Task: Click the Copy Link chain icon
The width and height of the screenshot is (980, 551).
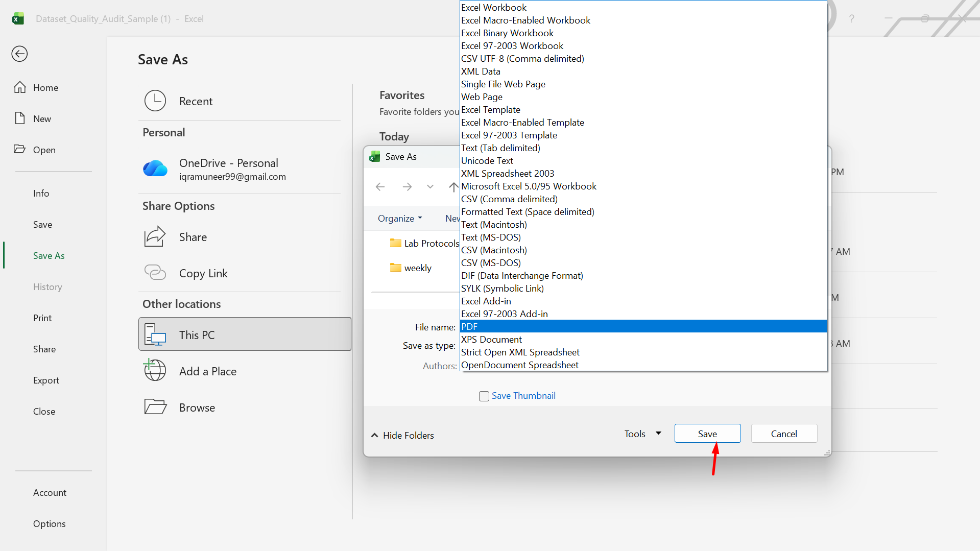Action: 155,272
